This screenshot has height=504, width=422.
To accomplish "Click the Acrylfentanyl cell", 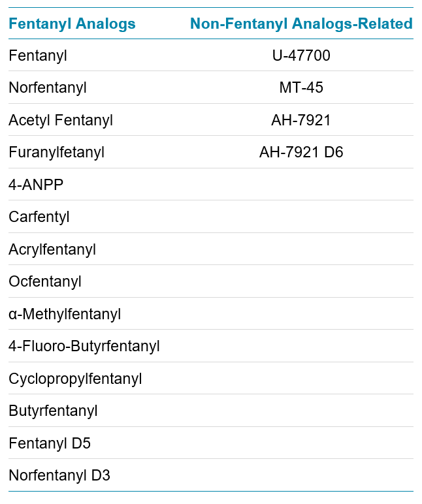I will click(52, 249).
